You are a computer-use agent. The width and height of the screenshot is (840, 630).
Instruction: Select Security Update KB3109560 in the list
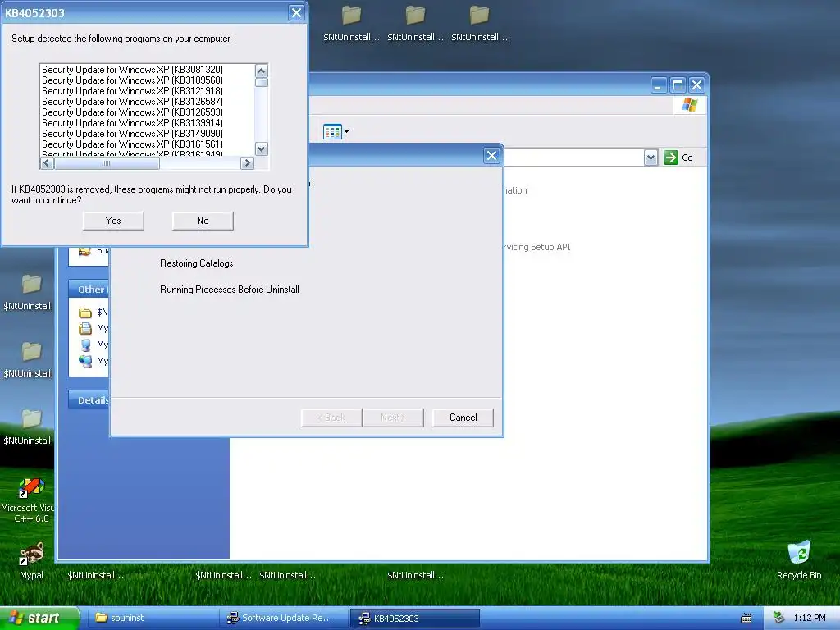click(132, 80)
